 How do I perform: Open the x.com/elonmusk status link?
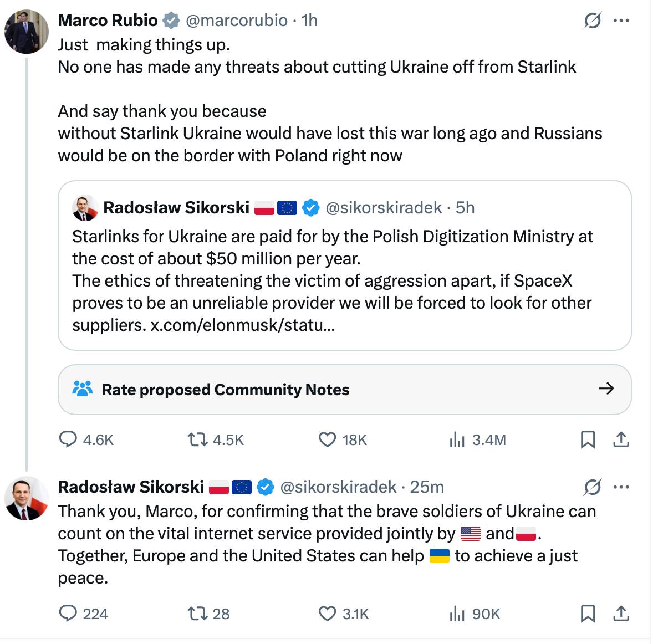pyautogui.click(x=242, y=325)
